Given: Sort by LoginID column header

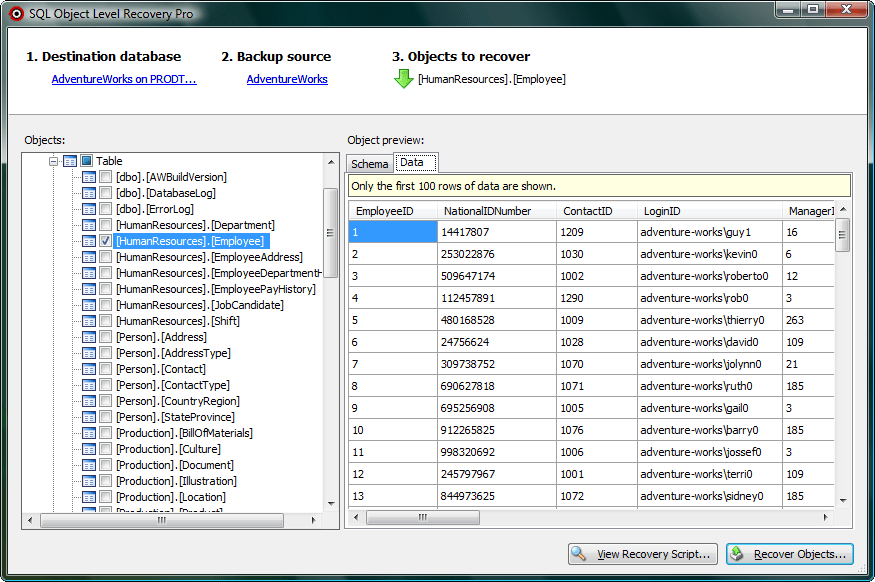Looking at the screenshot, I should pos(709,211).
